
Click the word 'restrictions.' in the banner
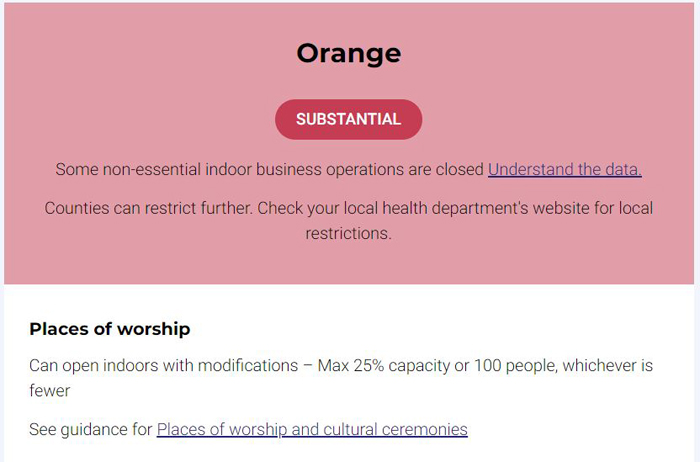[x=349, y=233]
